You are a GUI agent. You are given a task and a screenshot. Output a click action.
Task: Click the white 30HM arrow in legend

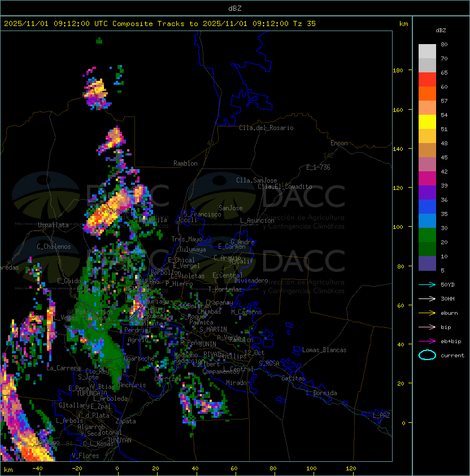pyautogui.click(x=427, y=298)
